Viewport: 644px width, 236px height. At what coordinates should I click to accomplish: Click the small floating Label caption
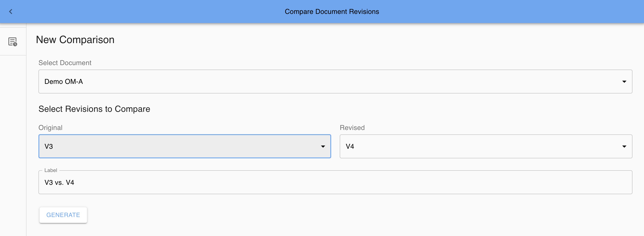click(50, 170)
